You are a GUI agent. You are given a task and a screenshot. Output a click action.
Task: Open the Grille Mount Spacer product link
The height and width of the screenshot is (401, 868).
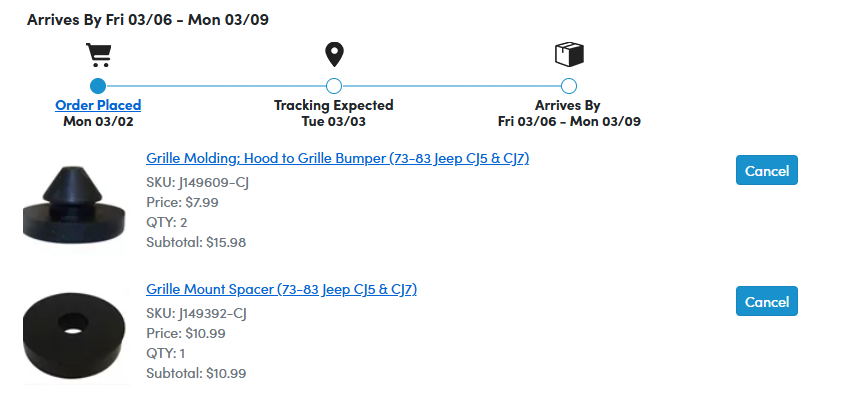(x=281, y=289)
